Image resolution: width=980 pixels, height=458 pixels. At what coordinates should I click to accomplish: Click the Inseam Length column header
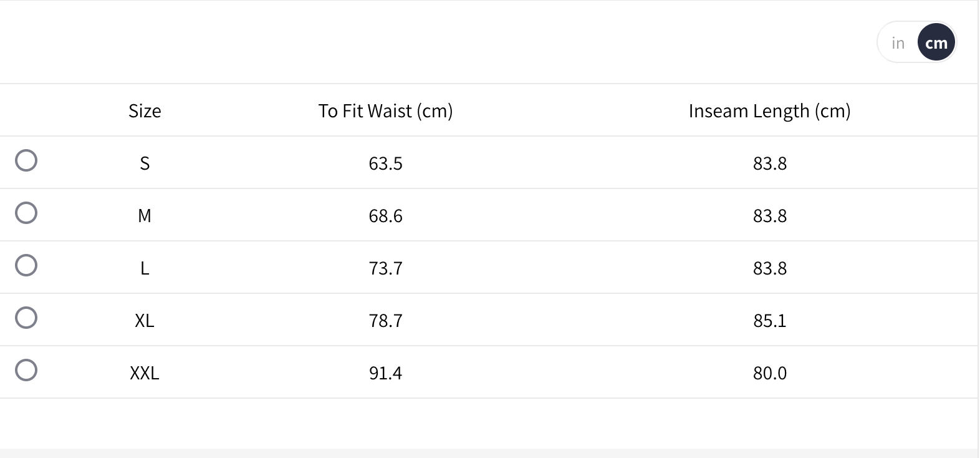769,110
